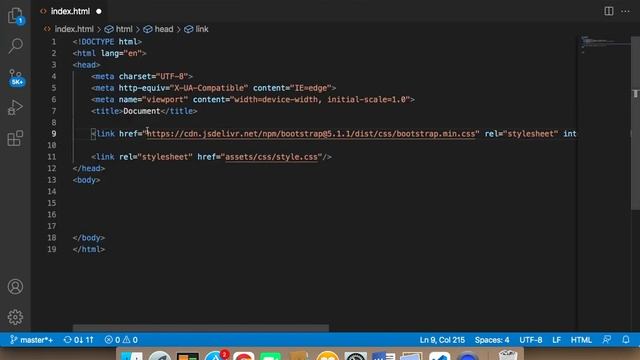This screenshot has height=360, width=640.
Task: Select encoding via UTF-8 status item
Action: click(x=531, y=340)
